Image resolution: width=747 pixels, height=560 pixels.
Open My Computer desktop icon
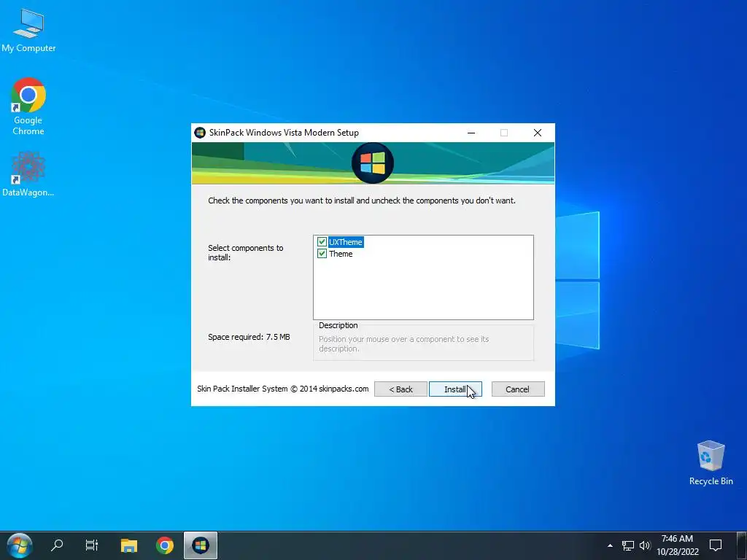point(28,31)
